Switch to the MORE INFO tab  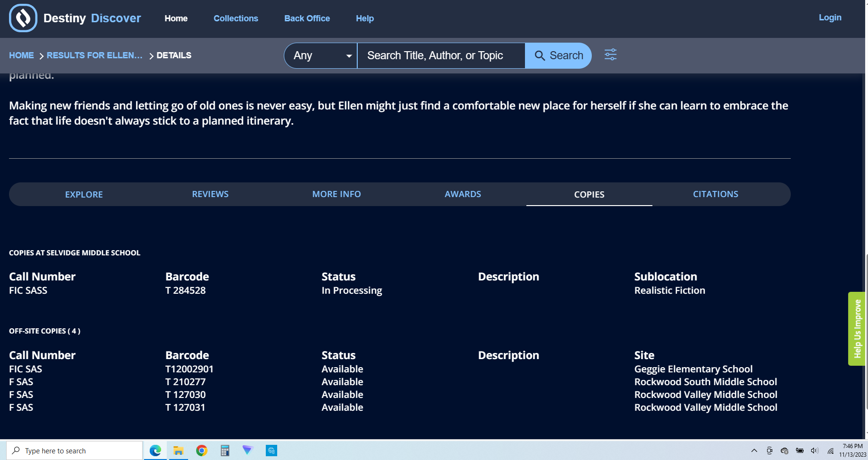336,194
